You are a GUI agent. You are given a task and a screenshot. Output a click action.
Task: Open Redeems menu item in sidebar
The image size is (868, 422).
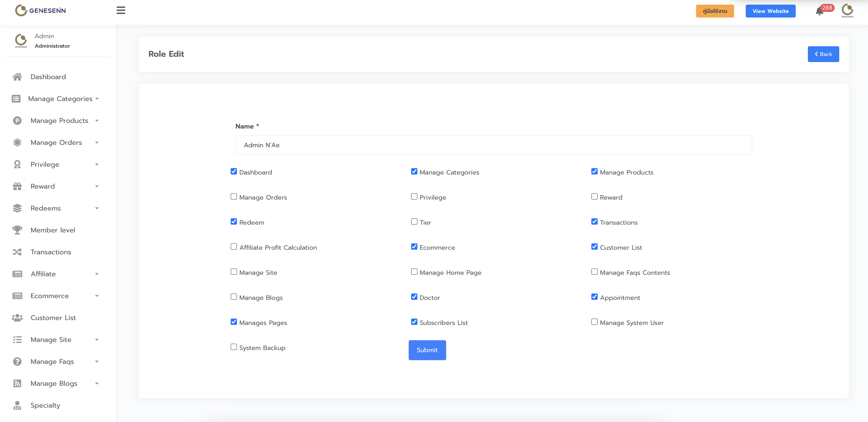(46, 208)
